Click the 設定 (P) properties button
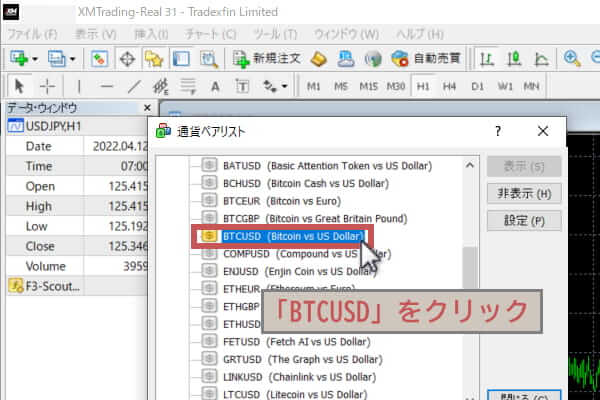Image resolution: width=600 pixels, height=400 pixels. tap(524, 221)
